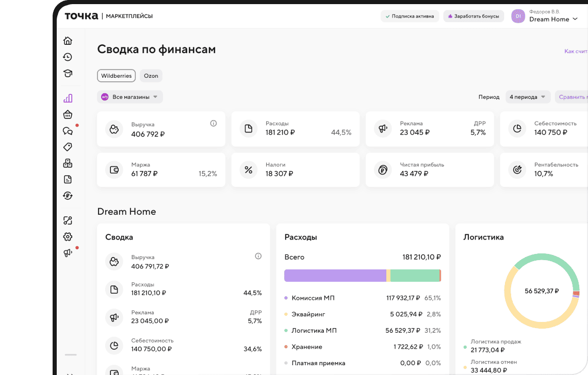Click the info icon in Сводка panel
Viewport: 588px width, 375px height.
258,256
